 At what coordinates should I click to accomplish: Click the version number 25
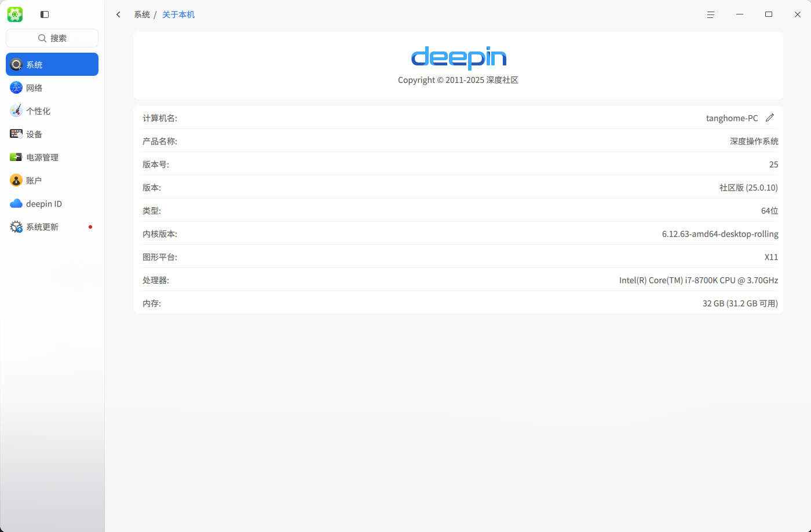click(773, 164)
